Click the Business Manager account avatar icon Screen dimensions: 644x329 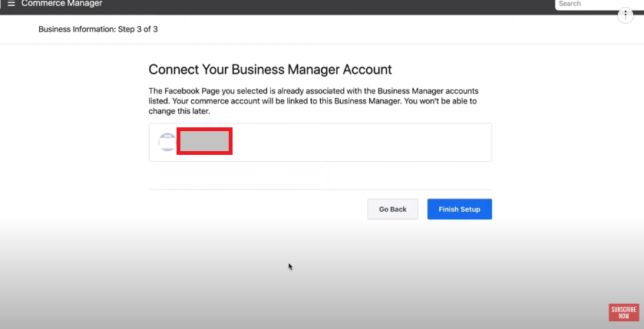tap(167, 142)
